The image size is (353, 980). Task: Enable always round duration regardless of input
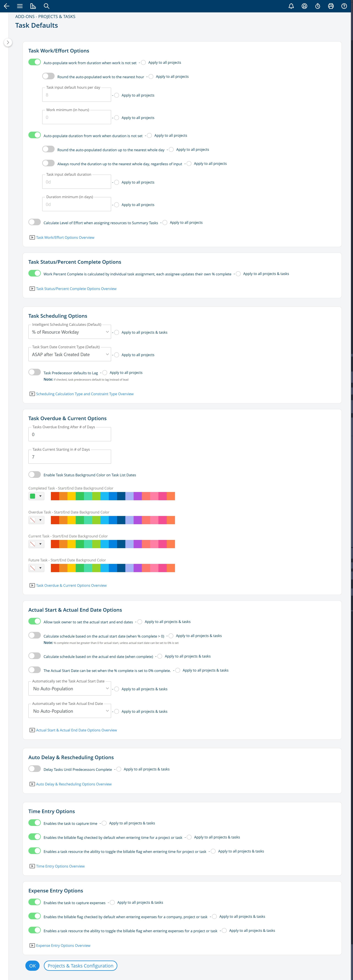pos(48,163)
